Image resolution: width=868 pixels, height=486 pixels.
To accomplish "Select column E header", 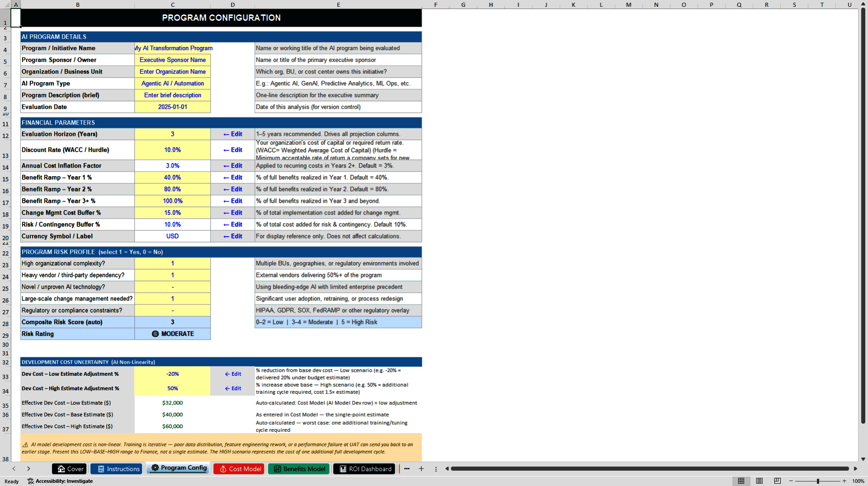I will tap(338, 5).
